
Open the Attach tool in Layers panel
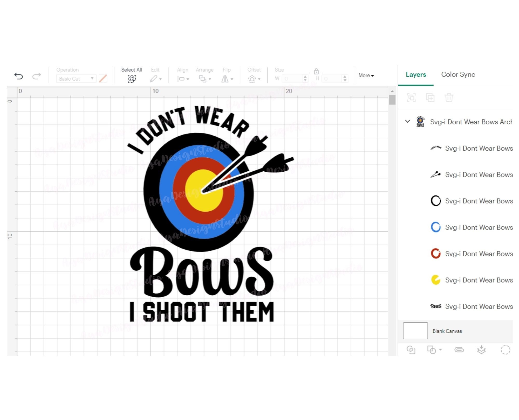tap(459, 349)
